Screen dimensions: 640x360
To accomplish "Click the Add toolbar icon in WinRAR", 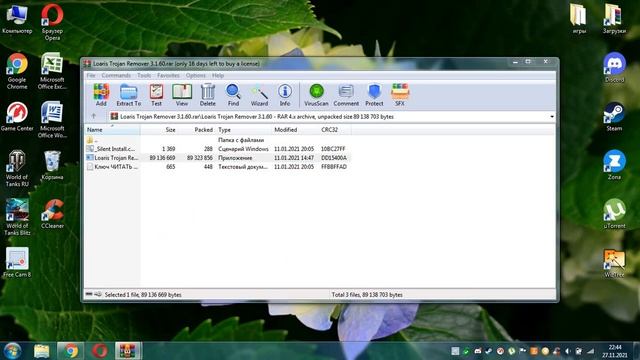I will click(101, 95).
